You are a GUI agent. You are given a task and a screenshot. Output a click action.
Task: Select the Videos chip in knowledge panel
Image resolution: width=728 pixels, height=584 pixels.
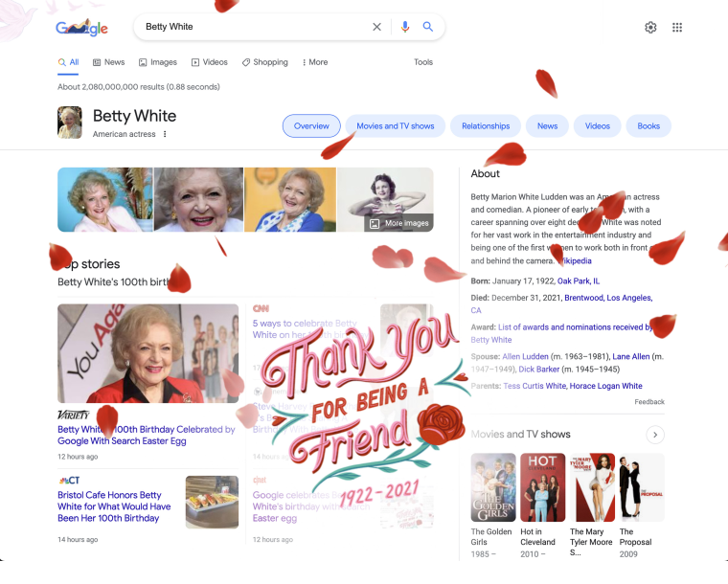click(x=598, y=126)
